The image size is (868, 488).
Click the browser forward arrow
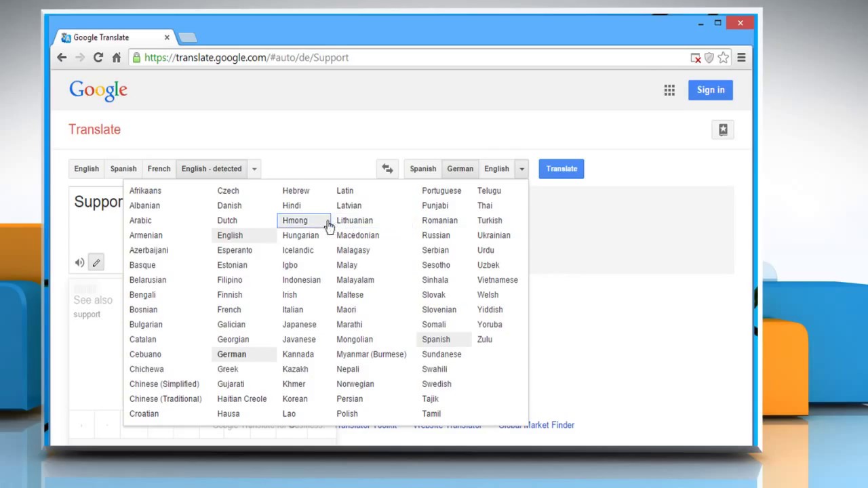coord(80,58)
